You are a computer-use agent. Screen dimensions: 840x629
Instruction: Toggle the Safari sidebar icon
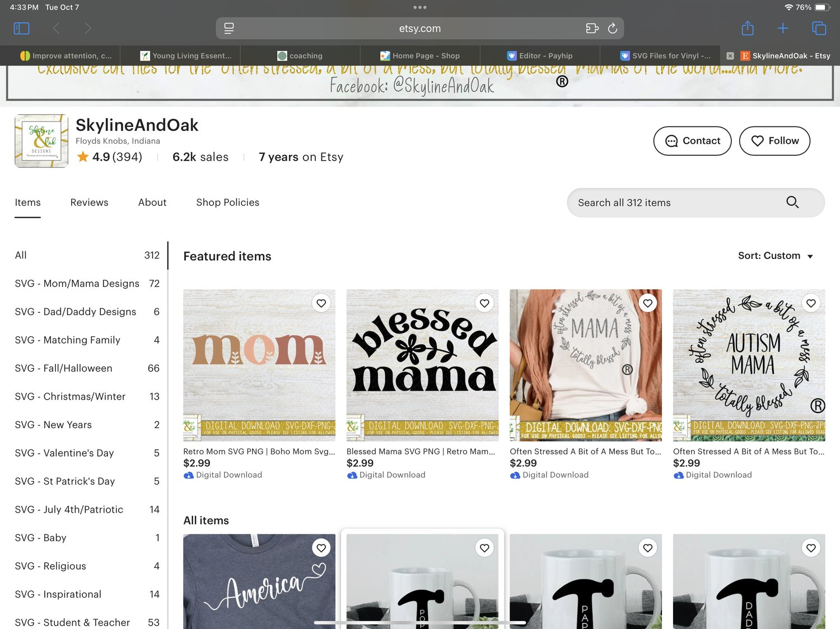21,28
